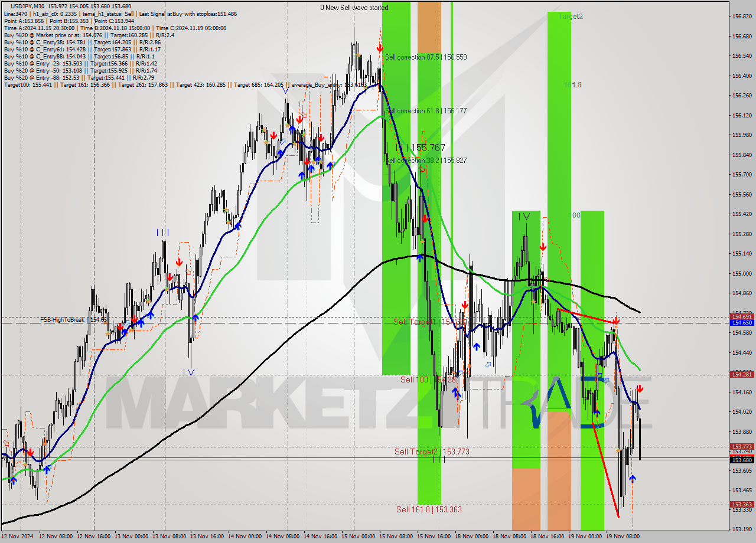Click the black 'I V' label near 155.42

pos(524,217)
